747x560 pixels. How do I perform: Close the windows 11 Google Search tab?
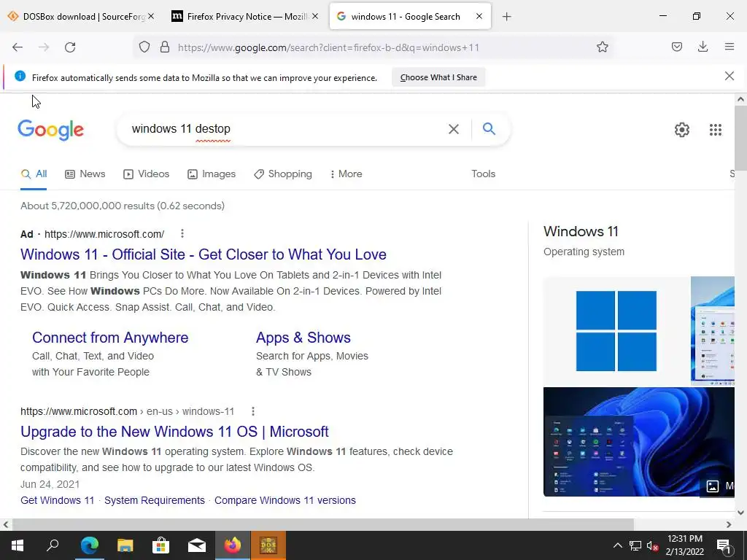coord(479,16)
